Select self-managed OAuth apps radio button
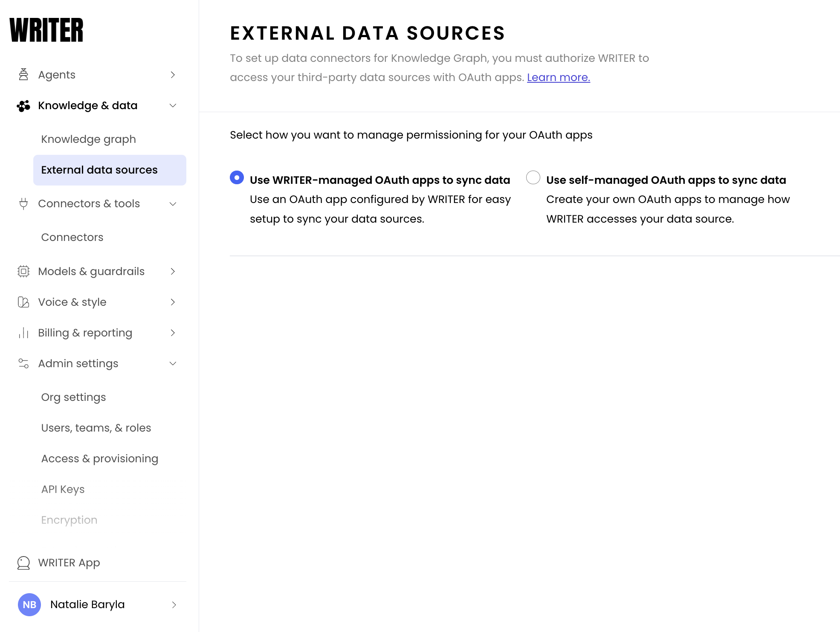Viewport: 840px width, 632px height. 533,177
